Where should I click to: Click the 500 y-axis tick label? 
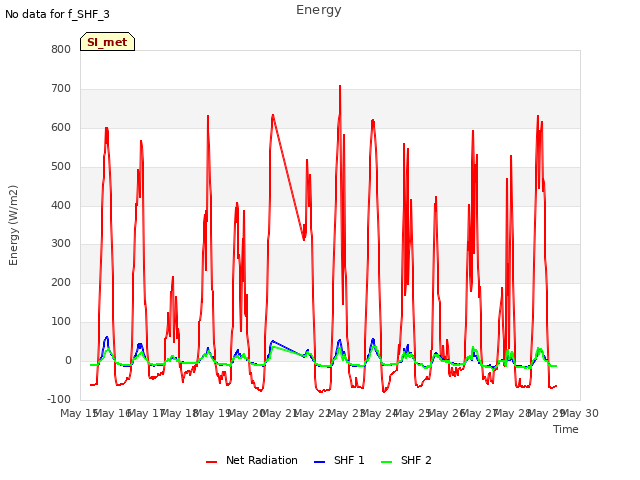point(61,167)
